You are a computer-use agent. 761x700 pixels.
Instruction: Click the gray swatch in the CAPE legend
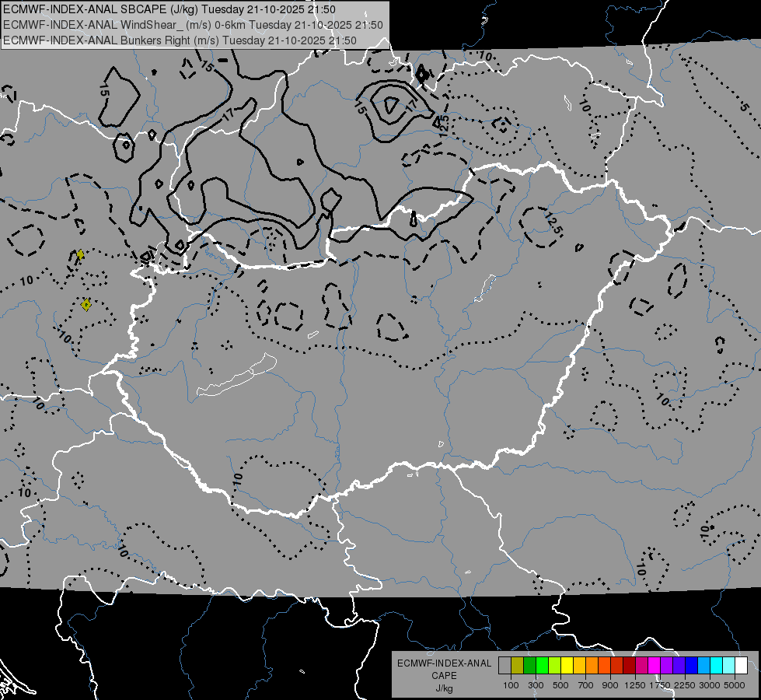[504, 666]
